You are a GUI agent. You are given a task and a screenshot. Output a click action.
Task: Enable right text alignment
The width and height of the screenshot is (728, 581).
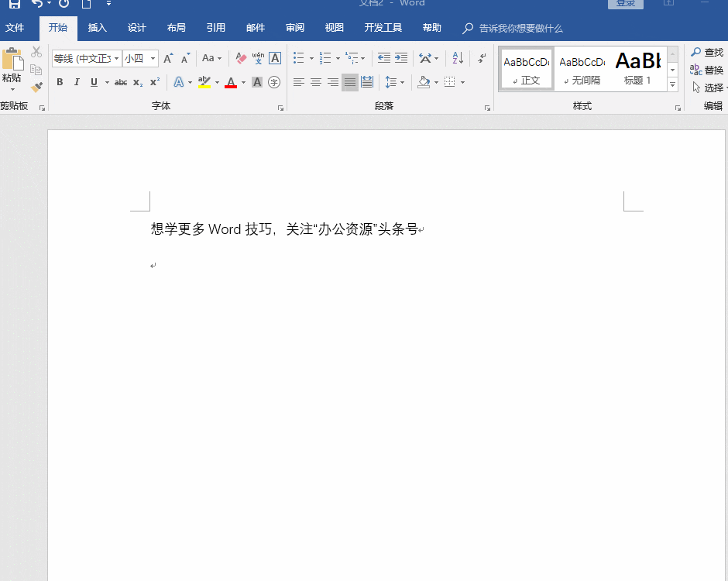tap(332, 81)
